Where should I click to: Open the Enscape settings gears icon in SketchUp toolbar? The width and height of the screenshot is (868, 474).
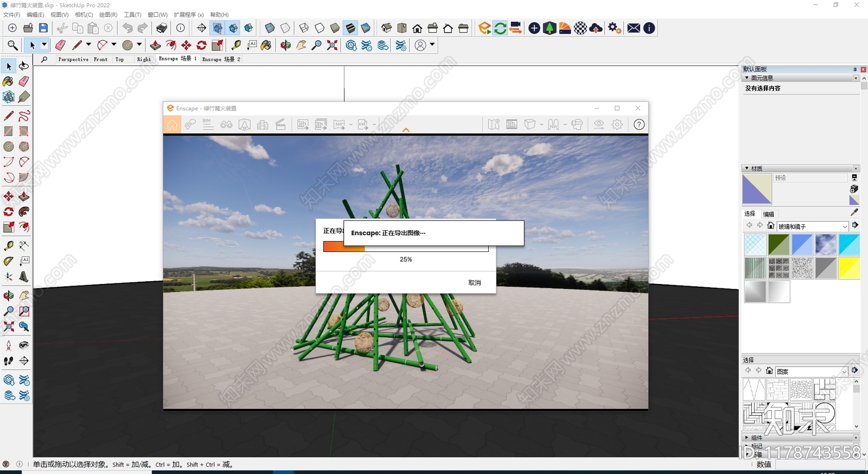614,28
